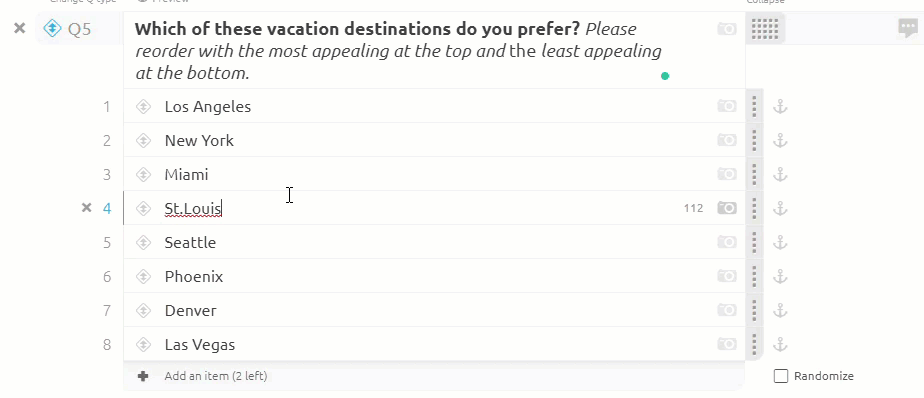Click the drag handle dots for Seattle

[x=754, y=242]
